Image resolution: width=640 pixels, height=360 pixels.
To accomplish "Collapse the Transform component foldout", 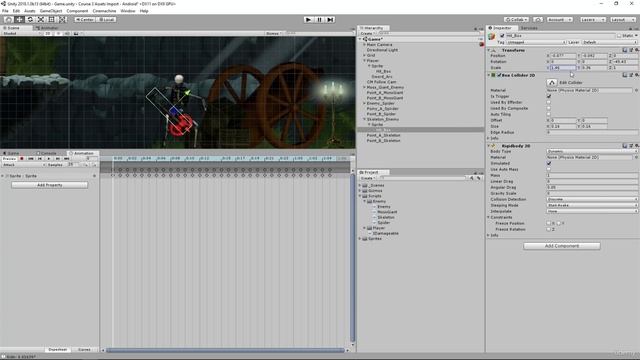I will coord(489,50).
